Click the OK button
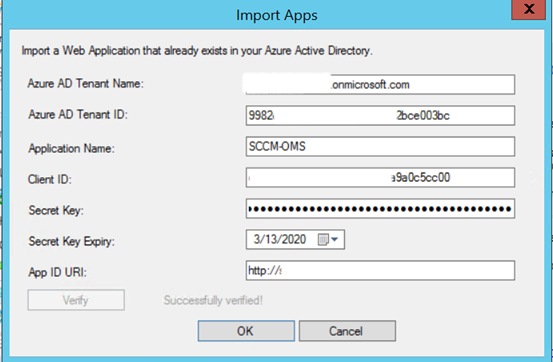The height and width of the screenshot is (362, 553). coord(246,331)
